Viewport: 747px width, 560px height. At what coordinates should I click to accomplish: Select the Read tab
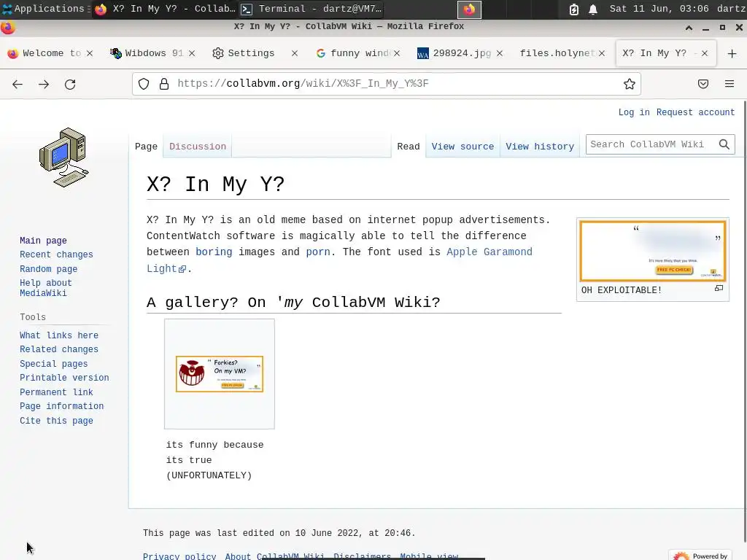[409, 147]
